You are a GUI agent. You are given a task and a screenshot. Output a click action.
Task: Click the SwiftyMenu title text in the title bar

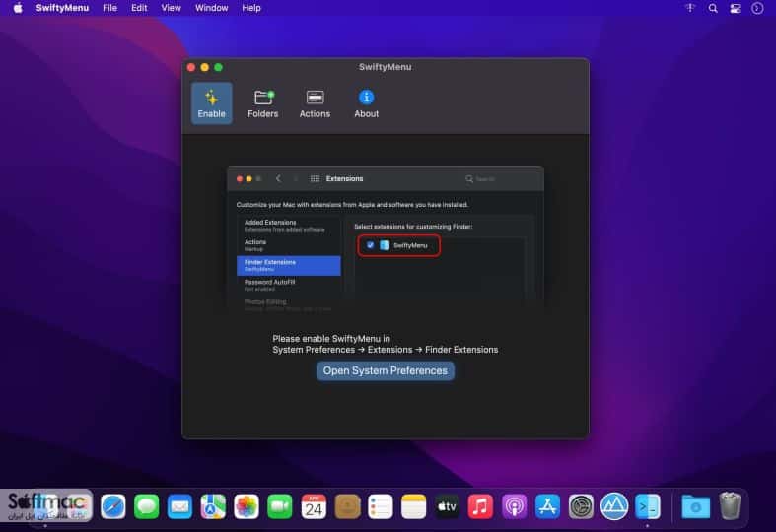coord(385,67)
